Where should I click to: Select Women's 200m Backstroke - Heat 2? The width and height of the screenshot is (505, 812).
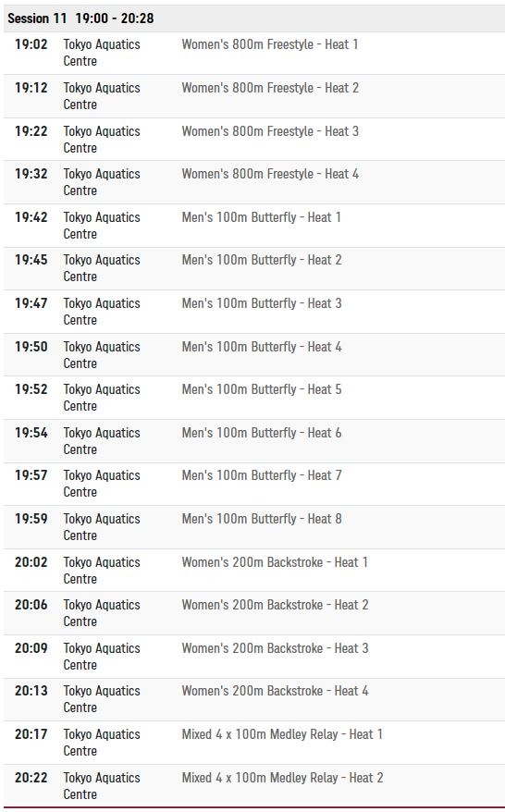[x=275, y=605]
